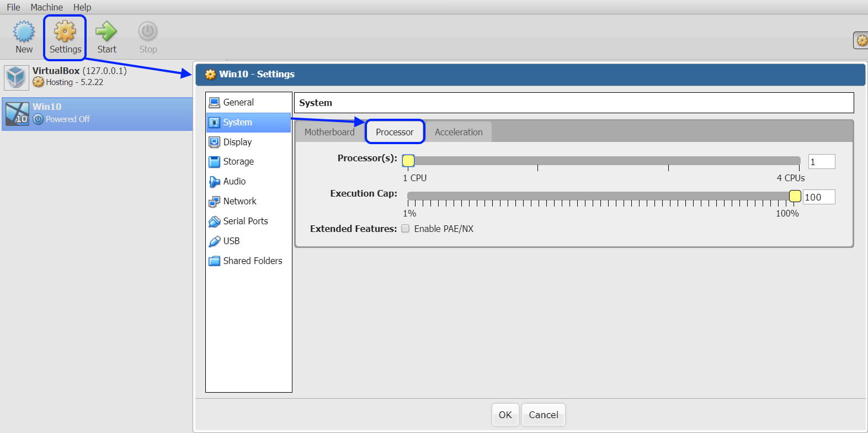The width and height of the screenshot is (868, 433).
Task: Select Audio settings category label
Action: coord(235,181)
